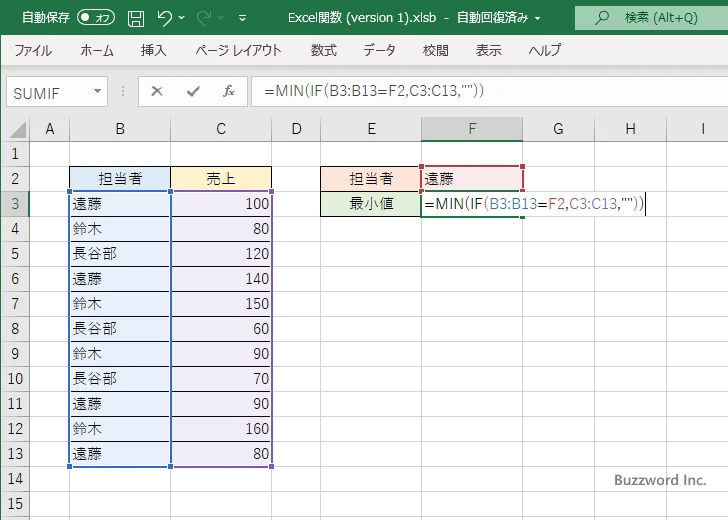Click the 担当者 header cell in column B
Image resolution: width=728 pixels, height=520 pixels.
120,179
